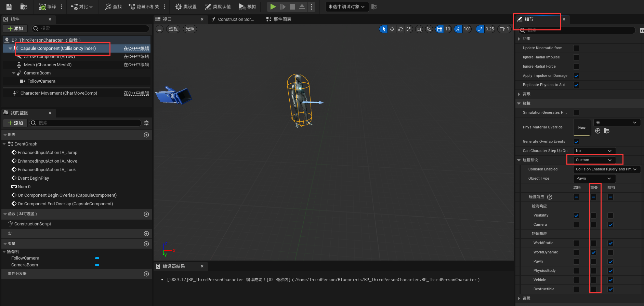Select FollowCamera component
The image size is (644, 306).
coord(41,81)
